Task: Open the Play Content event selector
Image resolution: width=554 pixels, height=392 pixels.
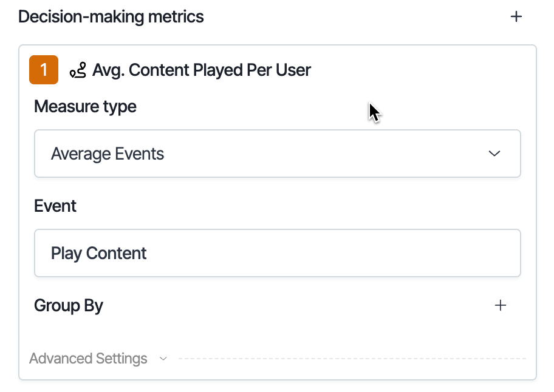Action: pyautogui.click(x=278, y=253)
